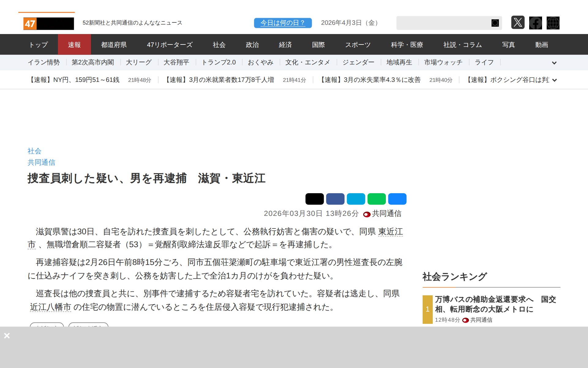Open the スポーツ menu item
The width and height of the screenshot is (588, 368).
tap(358, 45)
